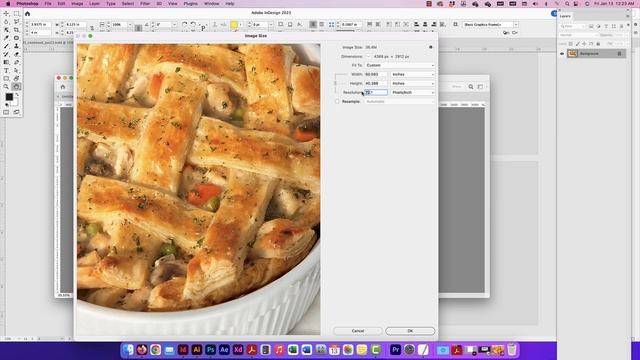Open Illustrator from the Dock

pyautogui.click(x=197, y=350)
